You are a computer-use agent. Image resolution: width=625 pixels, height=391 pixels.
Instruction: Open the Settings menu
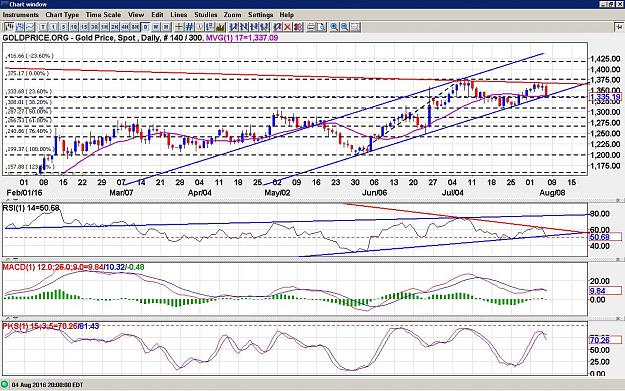pyautogui.click(x=261, y=15)
